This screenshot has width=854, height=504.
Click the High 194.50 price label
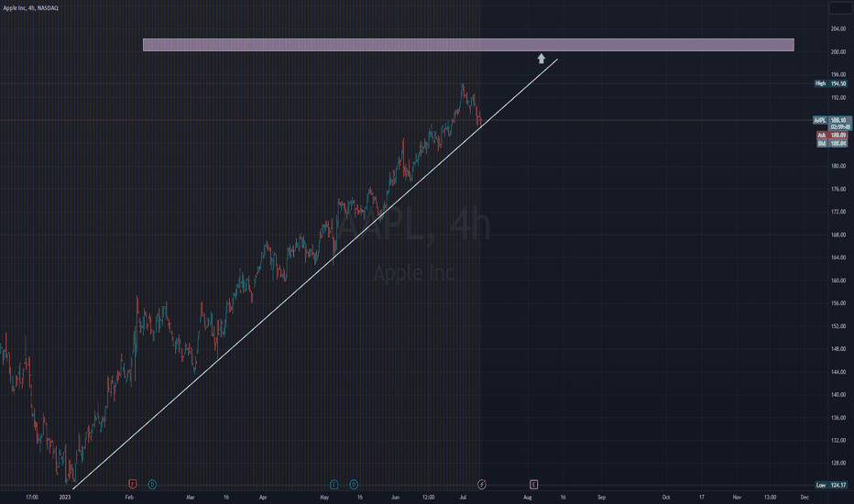click(x=830, y=83)
